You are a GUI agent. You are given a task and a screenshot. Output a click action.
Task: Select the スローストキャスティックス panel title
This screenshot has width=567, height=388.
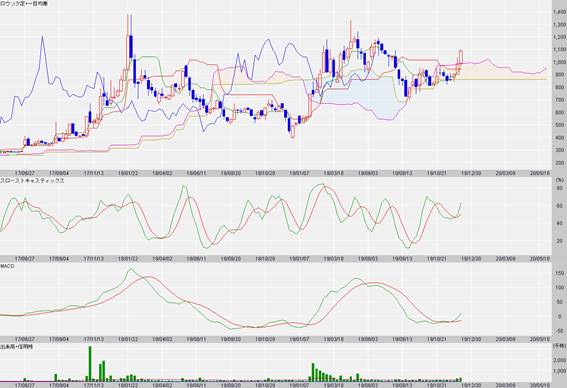32,180
